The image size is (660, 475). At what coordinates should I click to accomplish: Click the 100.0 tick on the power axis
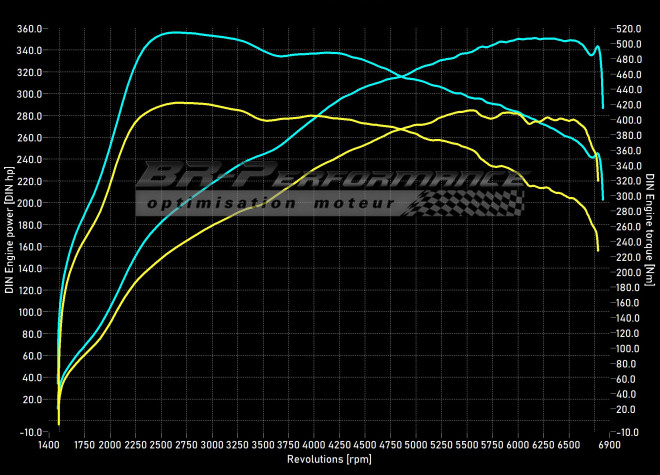30,312
